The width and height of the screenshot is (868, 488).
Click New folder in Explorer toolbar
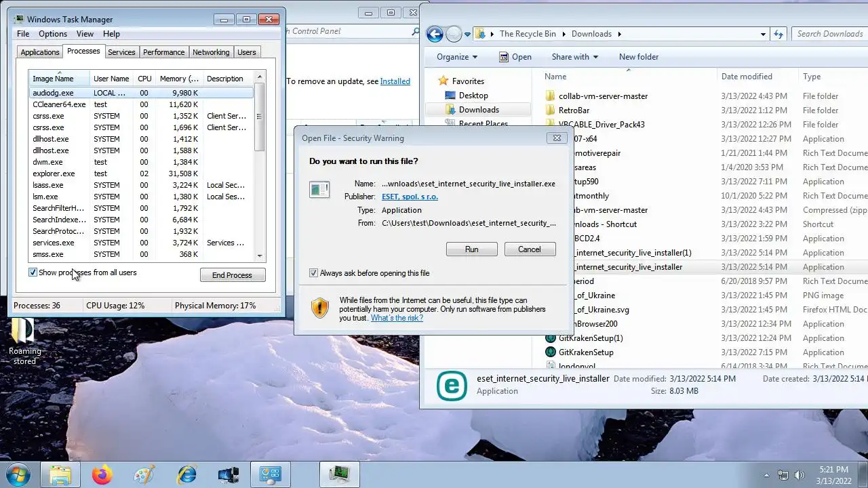point(639,57)
